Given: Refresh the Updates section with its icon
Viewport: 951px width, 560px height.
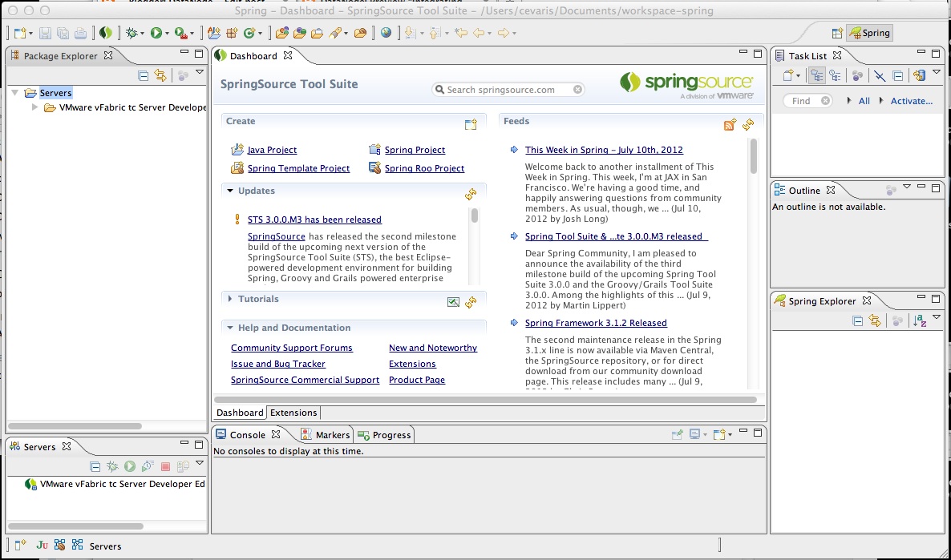Looking at the screenshot, I should pyautogui.click(x=471, y=194).
